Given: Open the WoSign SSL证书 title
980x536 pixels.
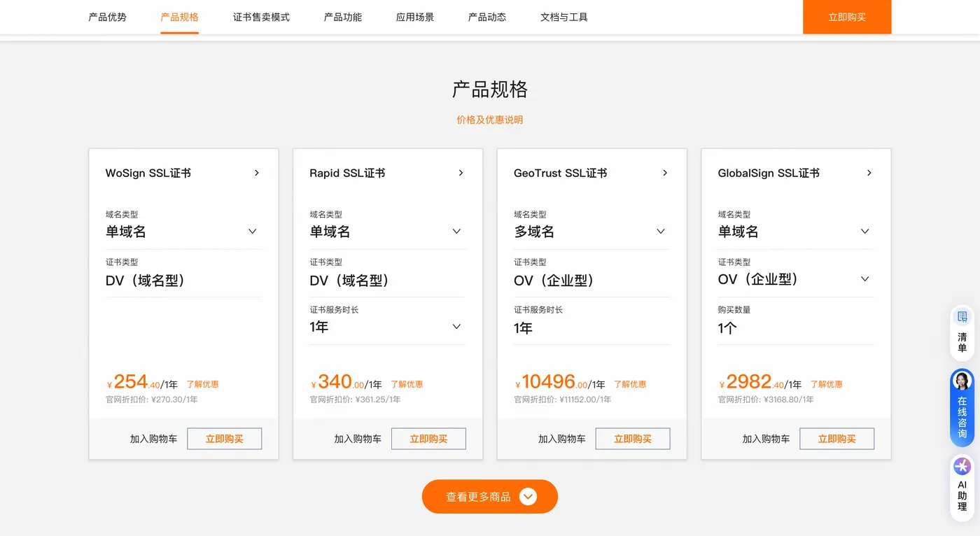Looking at the screenshot, I should 148,173.
